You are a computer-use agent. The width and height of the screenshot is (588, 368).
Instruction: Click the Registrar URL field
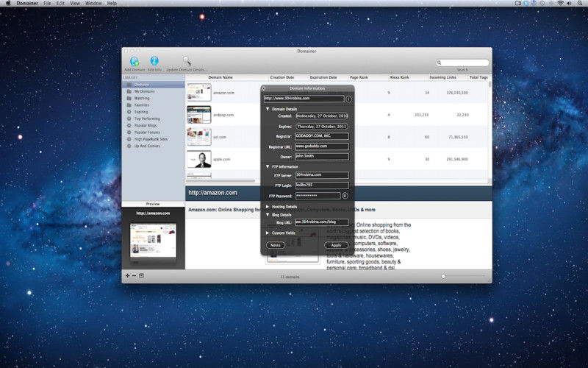coord(322,146)
